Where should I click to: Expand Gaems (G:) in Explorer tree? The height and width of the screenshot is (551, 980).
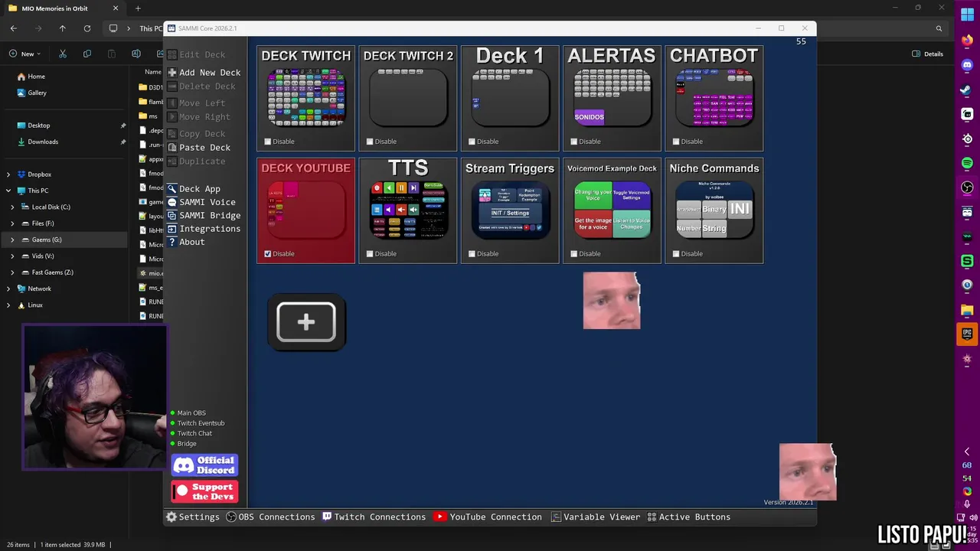click(x=11, y=240)
